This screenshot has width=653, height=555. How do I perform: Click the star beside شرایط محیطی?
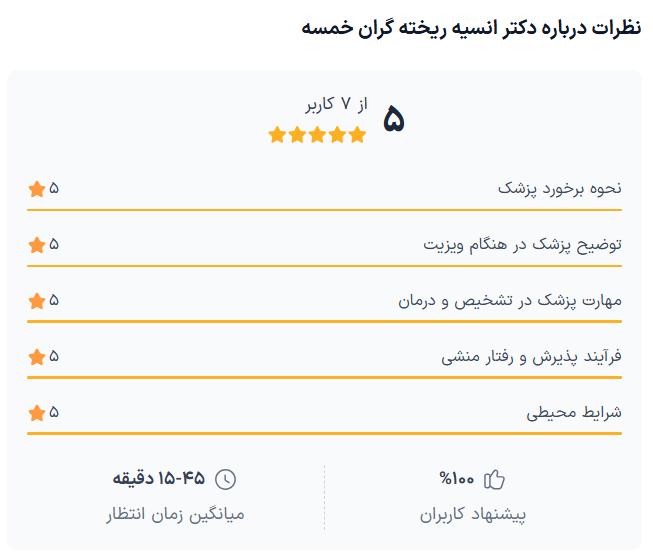tap(37, 413)
